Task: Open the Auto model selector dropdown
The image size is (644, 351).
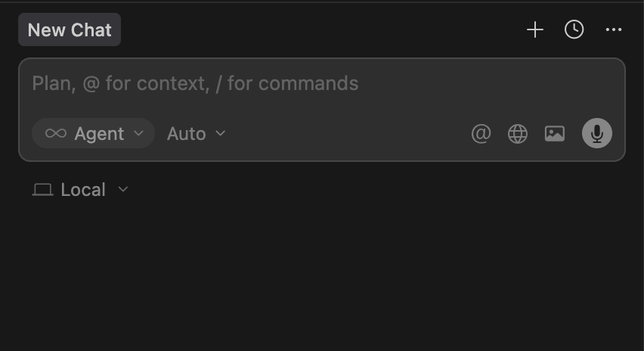Action: (x=196, y=134)
